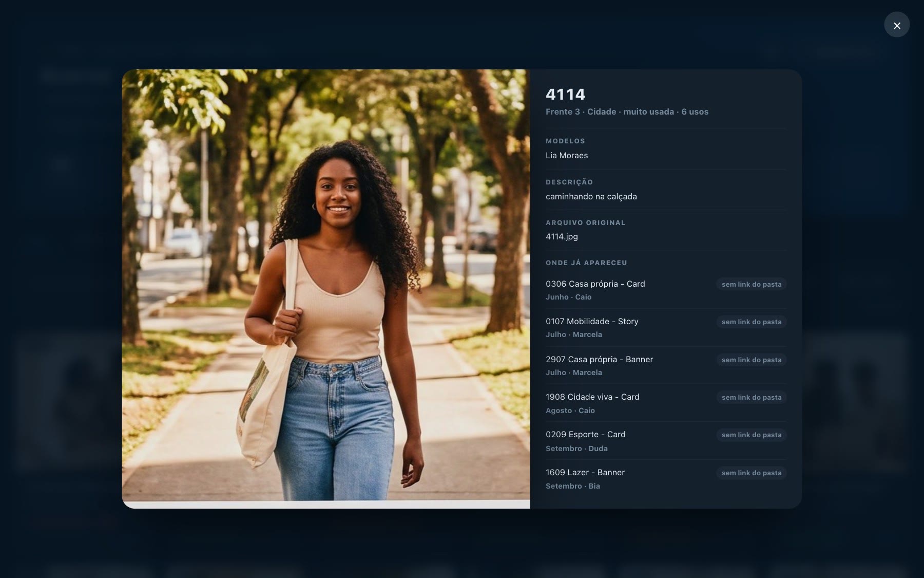Click the "sem link do pasta" badge for 2907 Casa própria Banner
The image size is (924, 578).
pos(752,360)
